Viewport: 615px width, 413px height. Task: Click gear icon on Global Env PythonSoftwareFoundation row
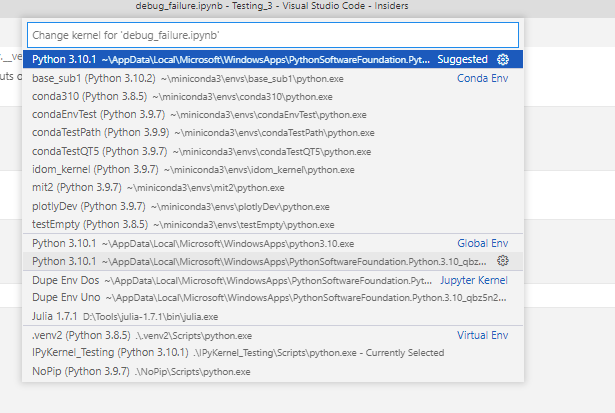[x=503, y=261]
